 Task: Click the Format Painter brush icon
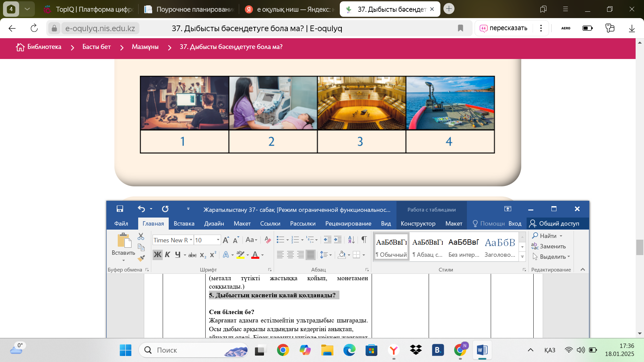141,258
